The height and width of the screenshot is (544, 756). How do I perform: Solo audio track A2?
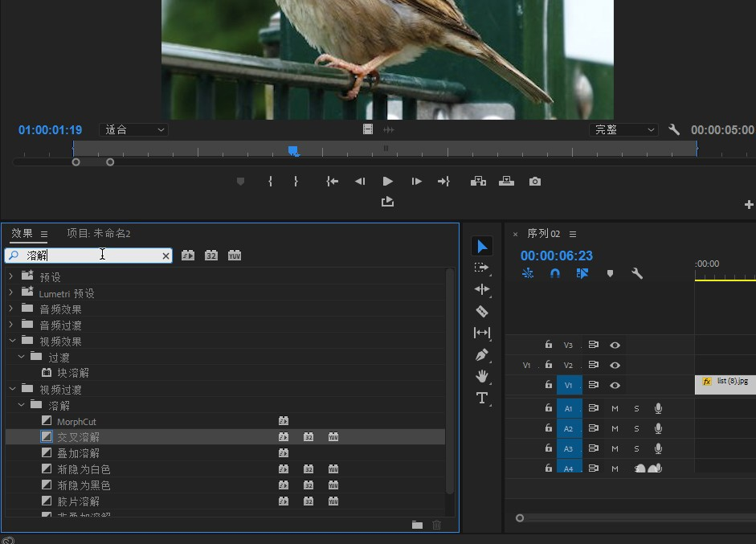[x=636, y=429]
